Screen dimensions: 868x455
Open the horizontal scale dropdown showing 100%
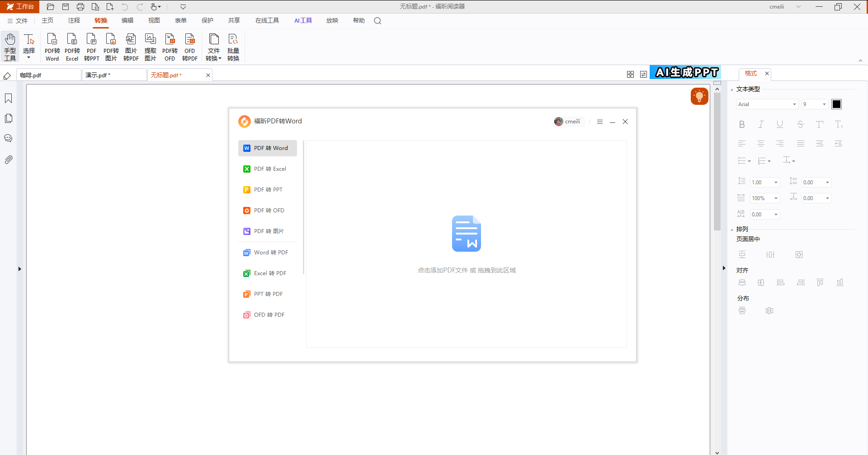(x=765, y=198)
